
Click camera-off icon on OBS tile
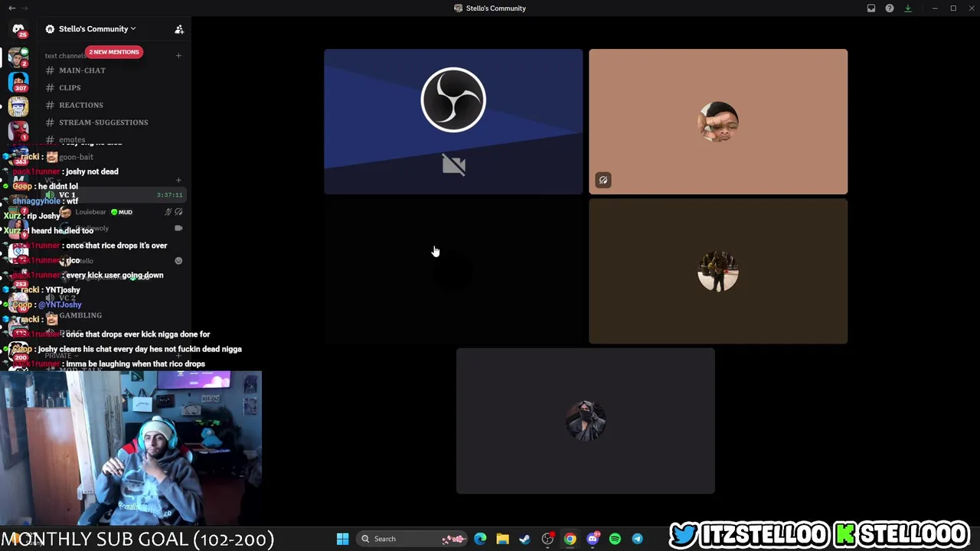[454, 165]
